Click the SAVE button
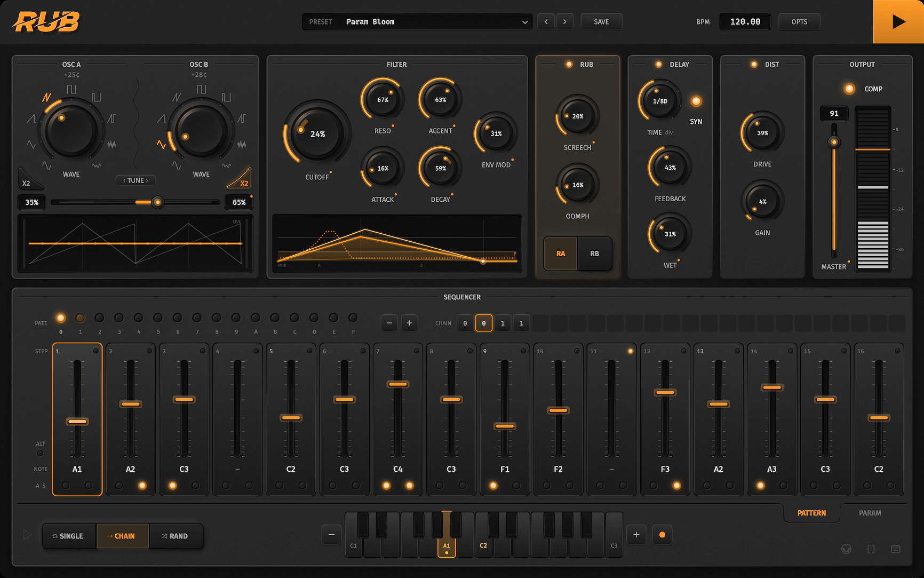 tap(601, 22)
